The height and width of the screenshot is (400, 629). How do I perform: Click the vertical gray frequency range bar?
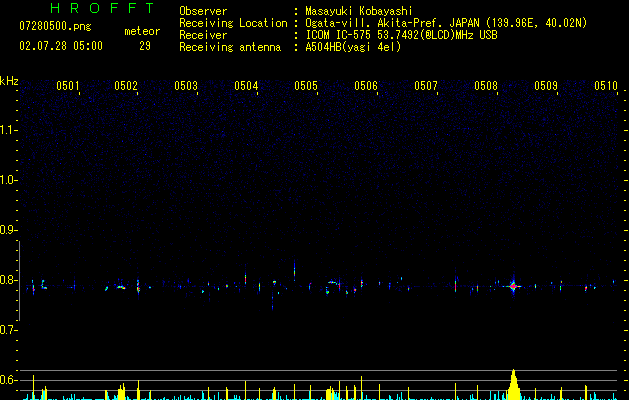(x=19, y=281)
